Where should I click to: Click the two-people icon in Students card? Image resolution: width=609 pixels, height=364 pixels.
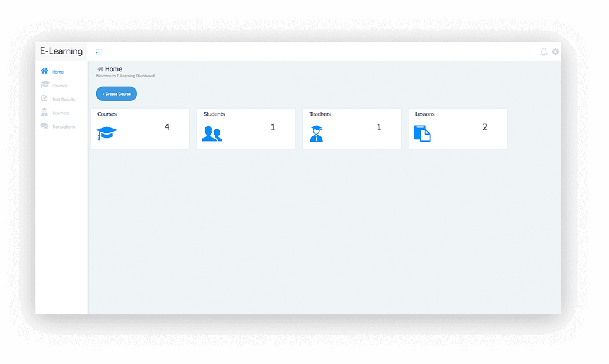(x=212, y=134)
